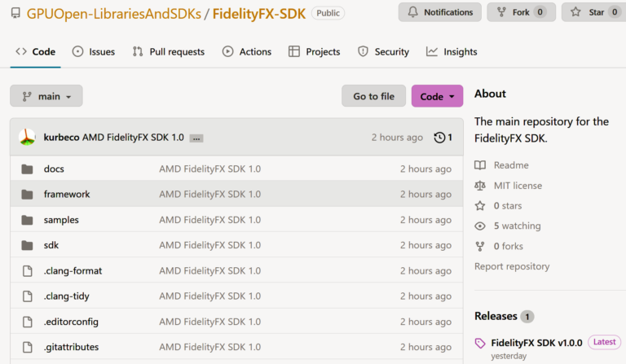Screen dimensions: 626x364
Task: Click the stars icon in About
Action: [x=480, y=206]
